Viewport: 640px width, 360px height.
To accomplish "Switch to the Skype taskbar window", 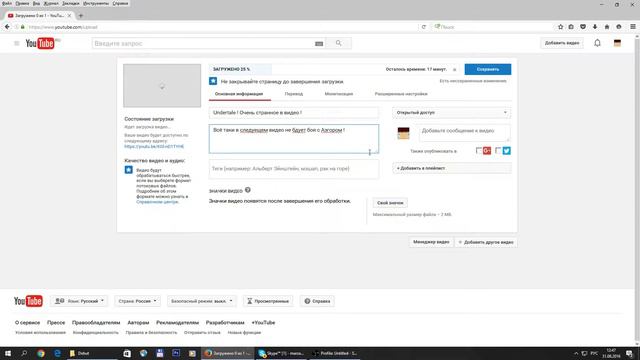I will click(x=281, y=353).
